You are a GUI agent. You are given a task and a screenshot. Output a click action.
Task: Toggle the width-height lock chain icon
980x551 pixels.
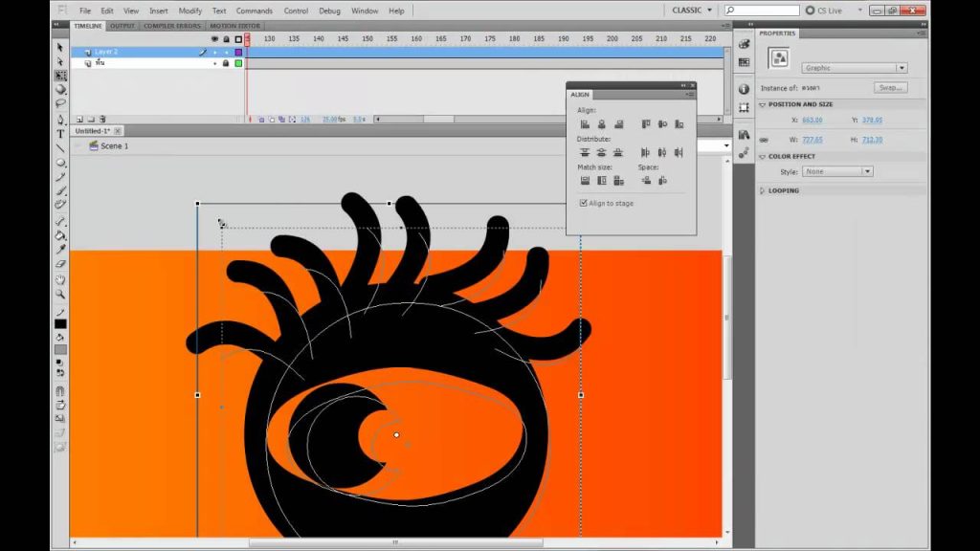click(764, 140)
